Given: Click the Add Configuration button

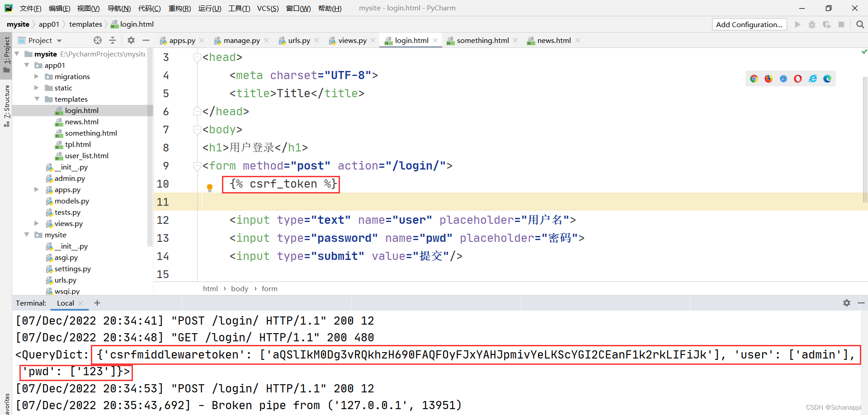Looking at the screenshot, I should pyautogui.click(x=749, y=24).
